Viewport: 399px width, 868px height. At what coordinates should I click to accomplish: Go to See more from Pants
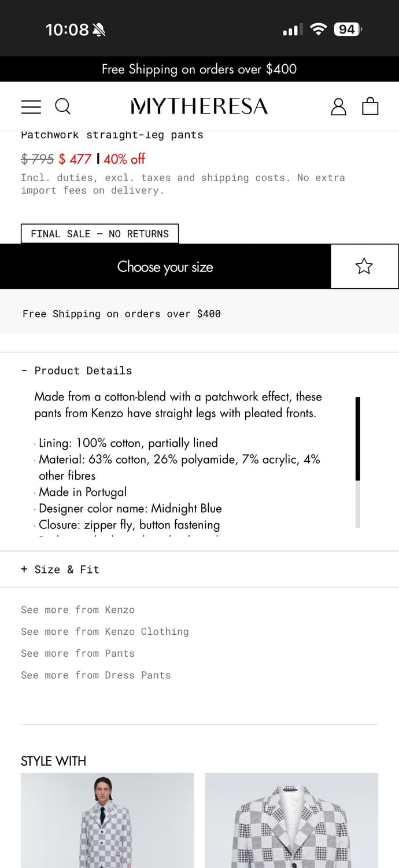(77, 653)
